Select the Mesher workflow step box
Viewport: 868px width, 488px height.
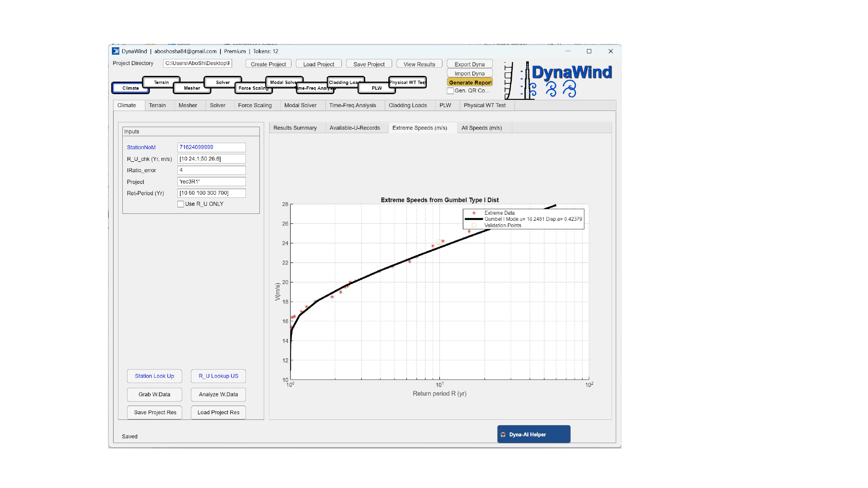click(192, 88)
